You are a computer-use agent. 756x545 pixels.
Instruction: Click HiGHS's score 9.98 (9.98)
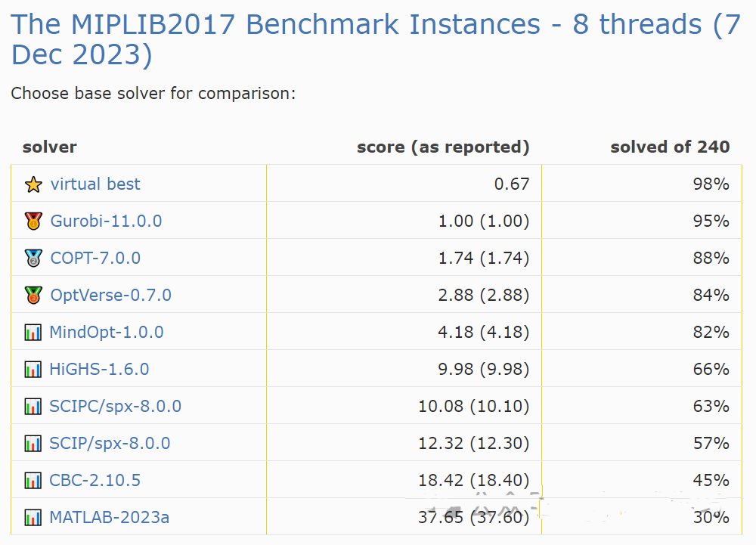pos(484,370)
